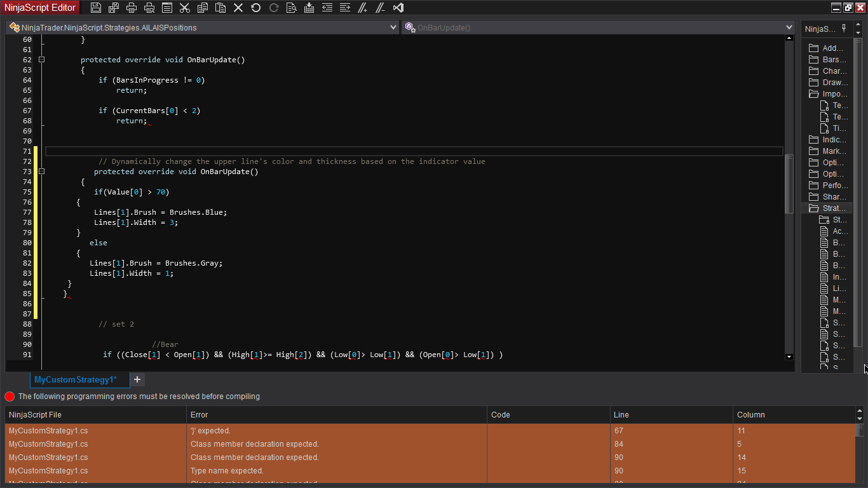Pin the NinjaScript explorer panel
This screenshot has height=488, width=868.
[x=844, y=29]
